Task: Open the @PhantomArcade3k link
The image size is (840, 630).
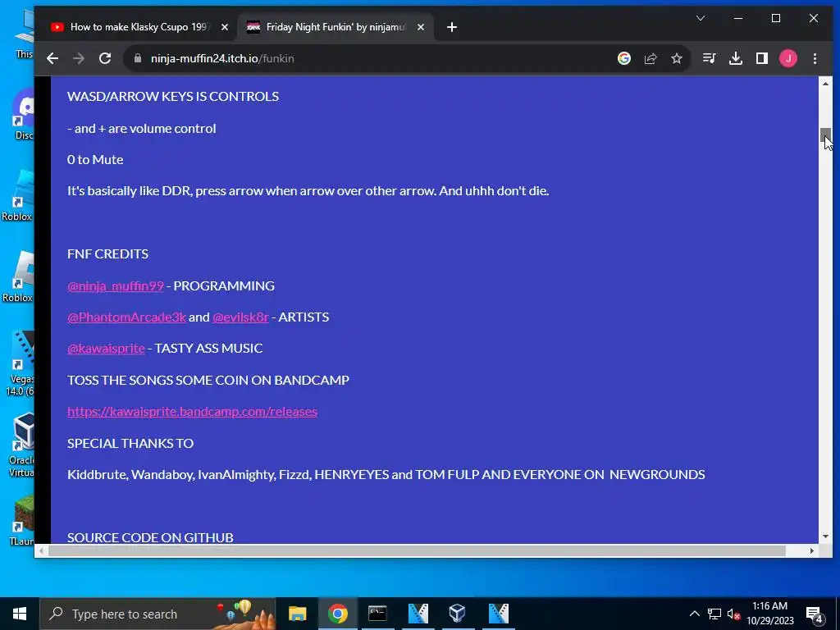Action: pos(126,317)
